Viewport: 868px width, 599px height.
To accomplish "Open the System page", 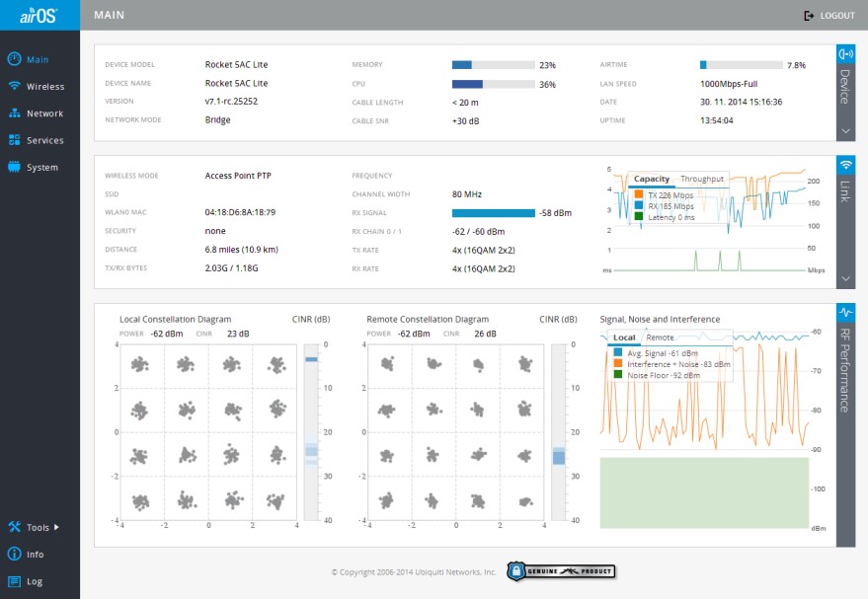I will 42,168.
